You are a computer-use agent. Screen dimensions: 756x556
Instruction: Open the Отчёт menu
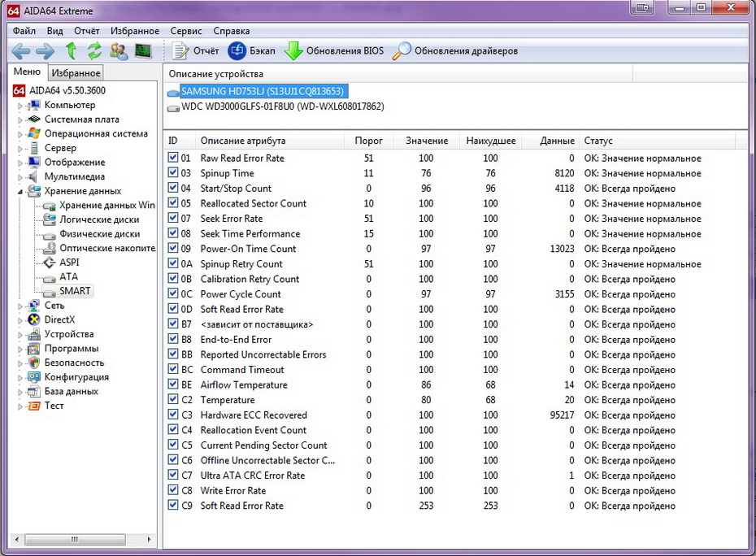[87, 31]
